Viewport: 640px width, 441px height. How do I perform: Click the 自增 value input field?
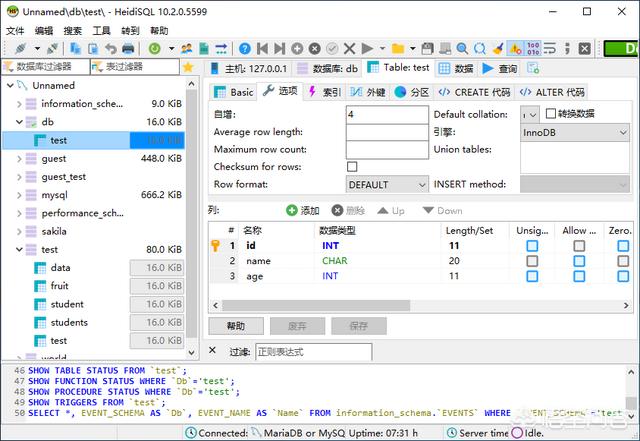tap(387, 115)
